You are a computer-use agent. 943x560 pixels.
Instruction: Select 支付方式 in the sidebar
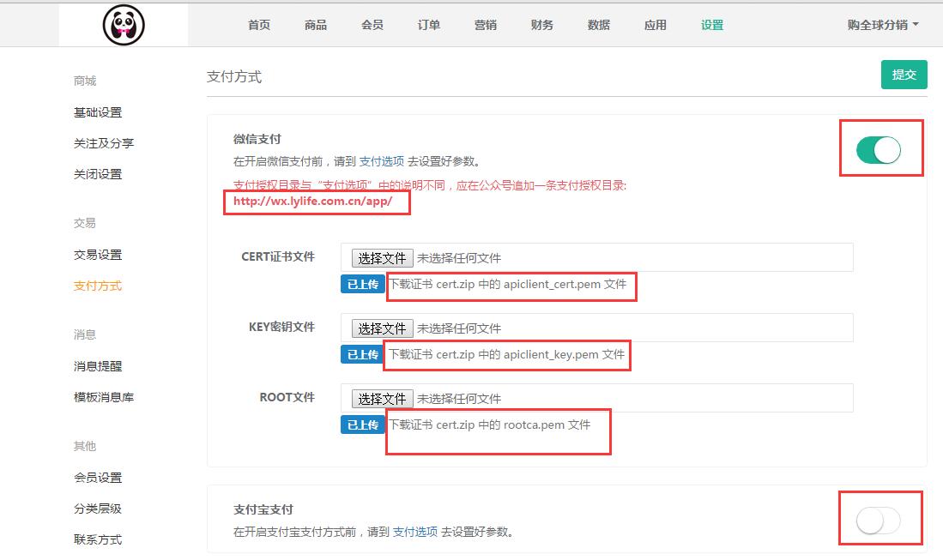pos(98,286)
